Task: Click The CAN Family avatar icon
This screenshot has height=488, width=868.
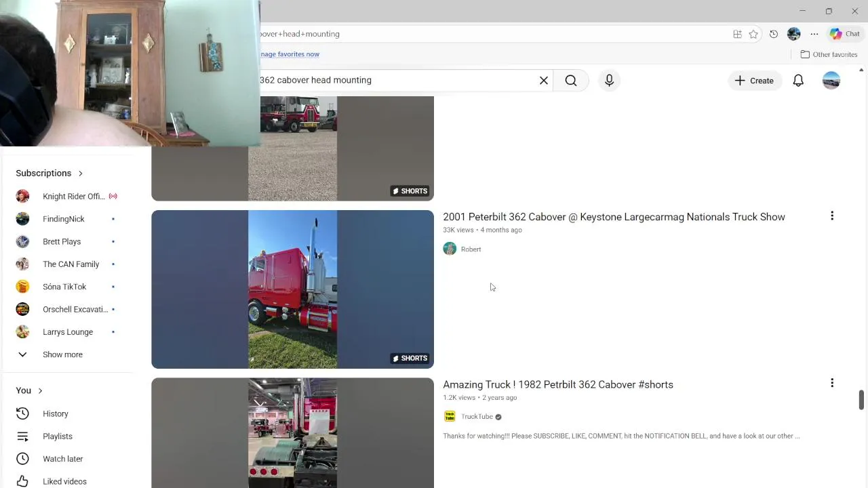Action: (22, 264)
